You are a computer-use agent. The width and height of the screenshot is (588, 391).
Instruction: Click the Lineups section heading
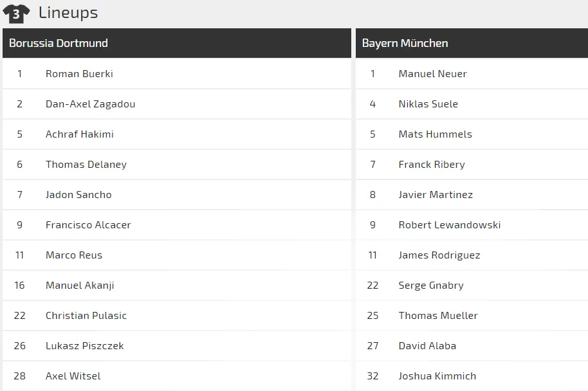tap(68, 12)
